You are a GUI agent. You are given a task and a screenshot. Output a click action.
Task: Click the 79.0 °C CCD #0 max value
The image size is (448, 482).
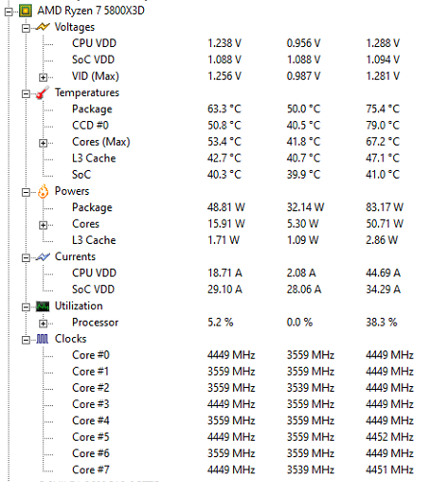coord(383,125)
